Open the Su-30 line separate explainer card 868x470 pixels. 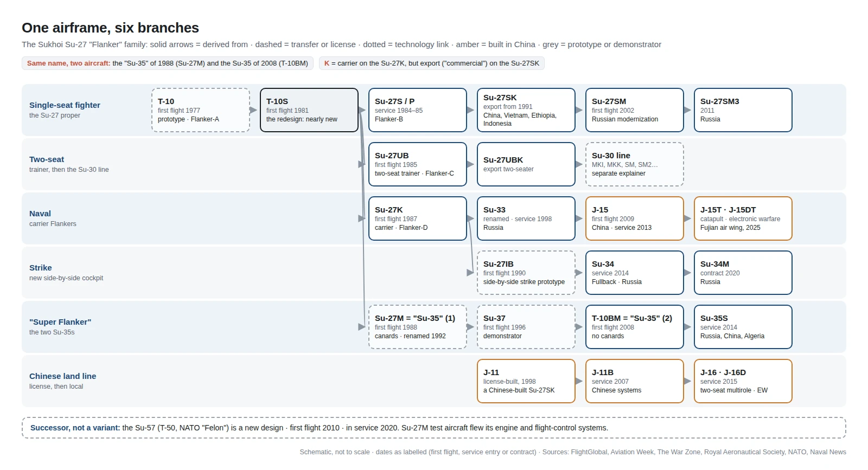click(635, 164)
